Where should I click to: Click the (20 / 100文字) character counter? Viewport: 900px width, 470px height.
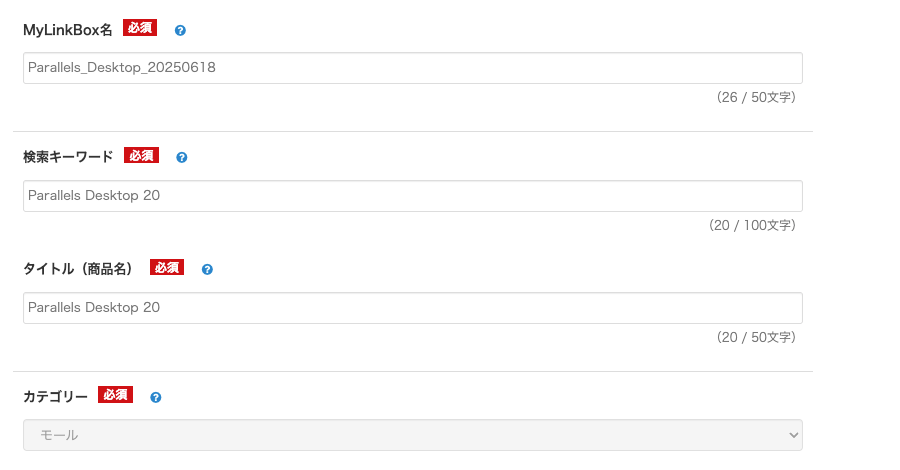[752, 226]
